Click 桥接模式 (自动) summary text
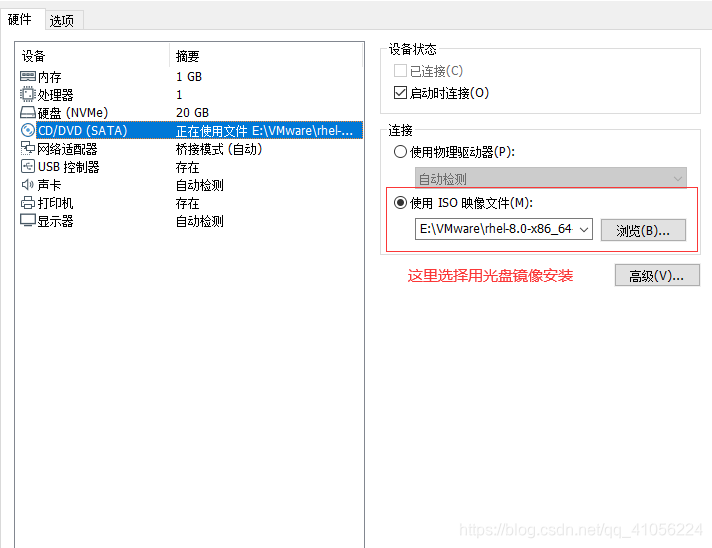The width and height of the screenshot is (712, 548). (x=219, y=148)
